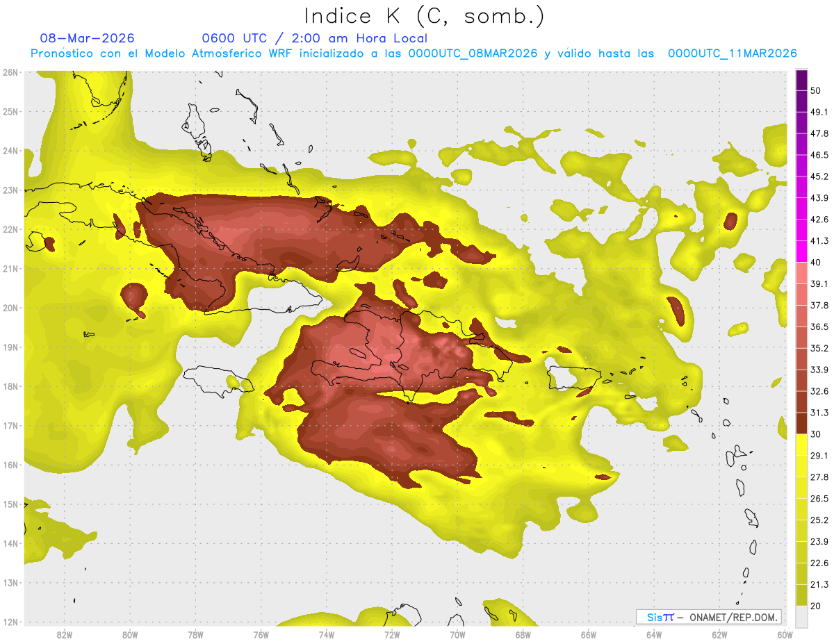Click the longitude label '62W'
Image resolution: width=834 pixels, height=644 pixels.
[x=719, y=634]
